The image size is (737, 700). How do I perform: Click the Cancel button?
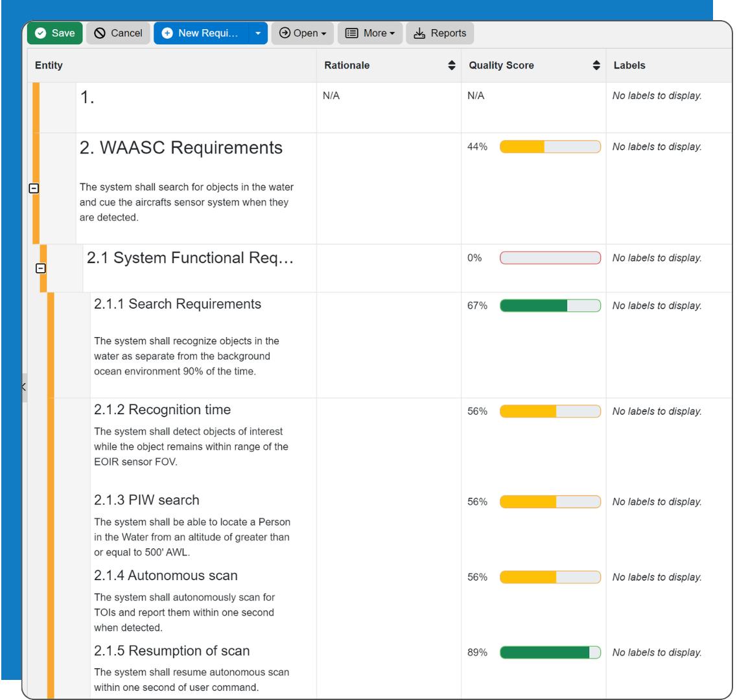[x=118, y=33]
